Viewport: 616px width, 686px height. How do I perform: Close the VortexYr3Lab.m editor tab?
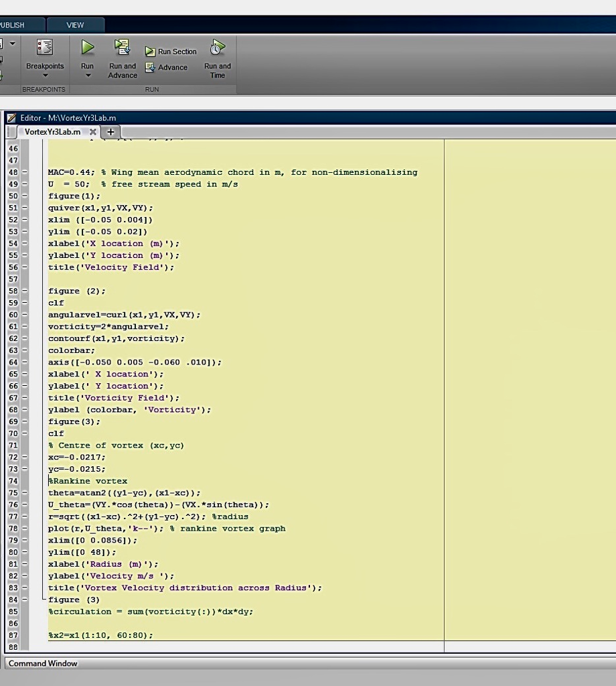coord(93,132)
